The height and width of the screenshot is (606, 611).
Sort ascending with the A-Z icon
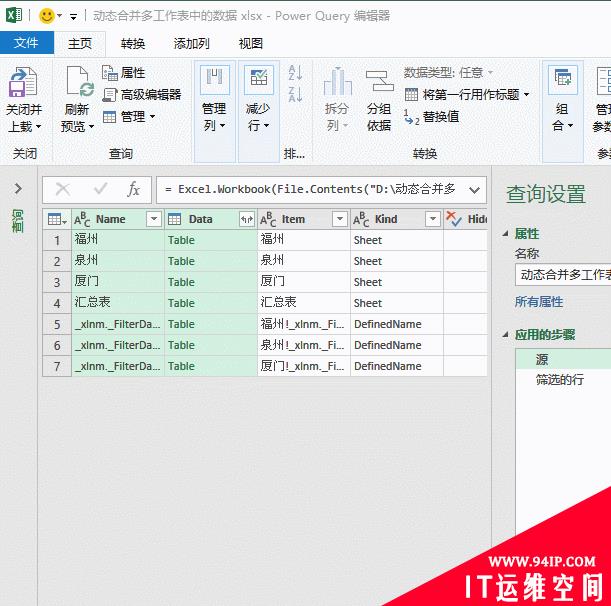click(x=295, y=73)
